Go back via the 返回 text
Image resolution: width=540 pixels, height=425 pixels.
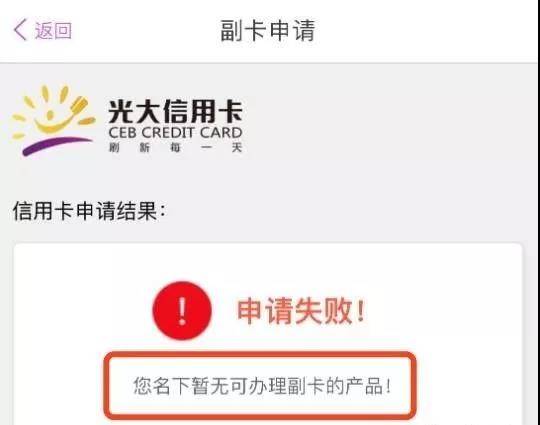click(53, 30)
